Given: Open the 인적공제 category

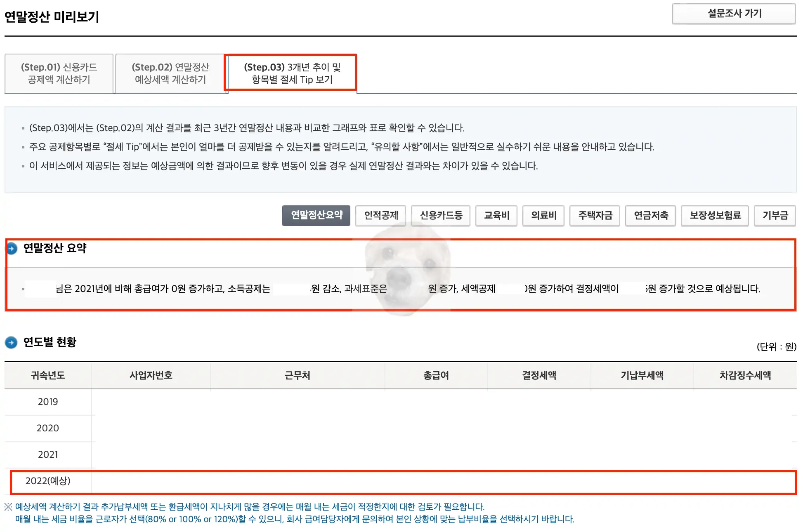Looking at the screenshot, I should click(381, 215).
